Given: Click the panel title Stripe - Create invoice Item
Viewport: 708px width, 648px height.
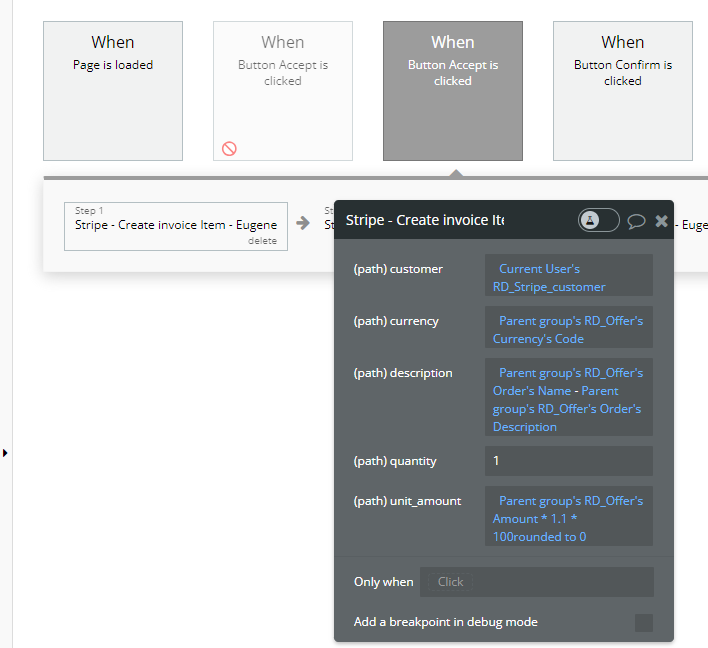Looking at the screenshot, I should click(424, 220).
